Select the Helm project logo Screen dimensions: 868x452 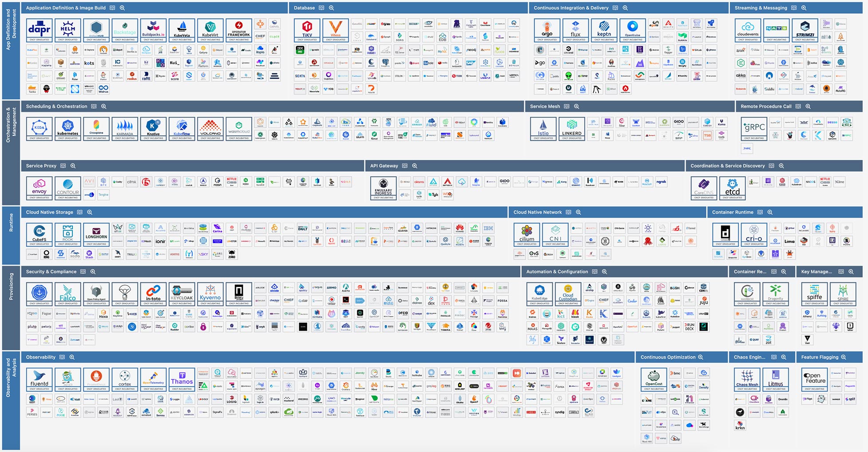[68, 30]
